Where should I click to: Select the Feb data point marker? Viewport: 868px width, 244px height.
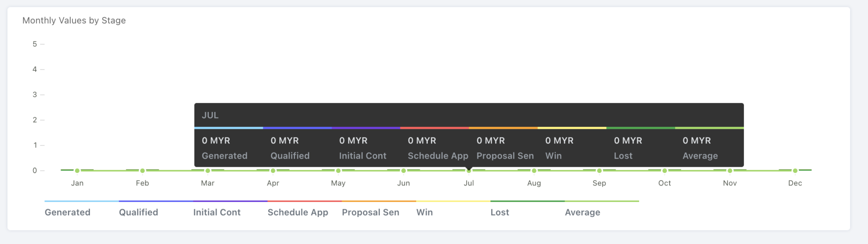pos(142,171)
